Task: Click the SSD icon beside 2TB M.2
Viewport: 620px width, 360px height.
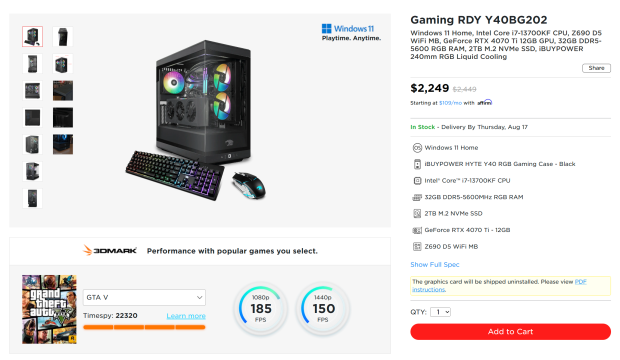Action: [x=417, y=214]
